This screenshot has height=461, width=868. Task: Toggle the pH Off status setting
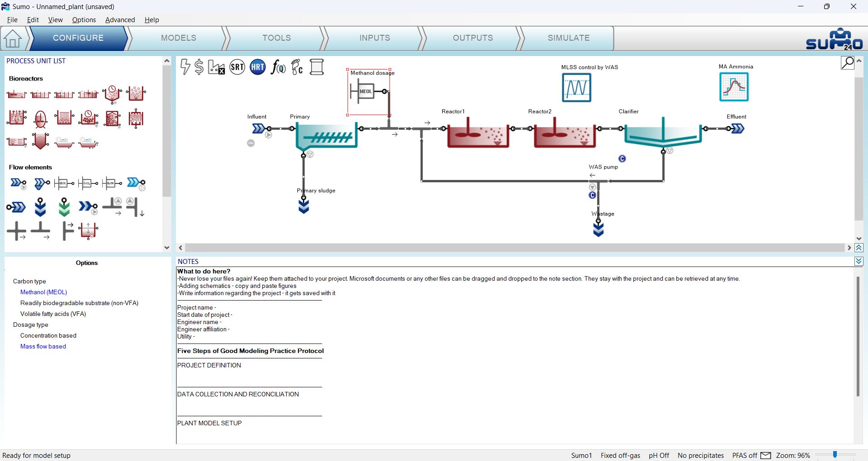(659, 456)
